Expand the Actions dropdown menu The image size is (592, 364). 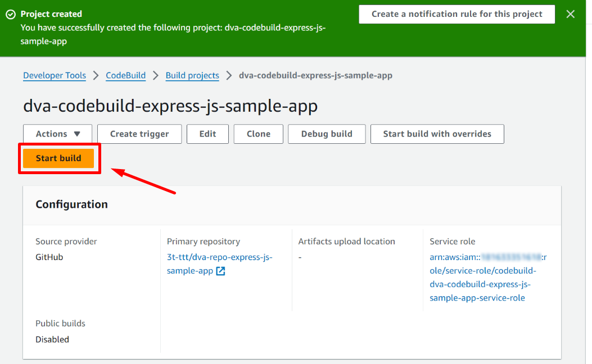(x=58, y=134)
